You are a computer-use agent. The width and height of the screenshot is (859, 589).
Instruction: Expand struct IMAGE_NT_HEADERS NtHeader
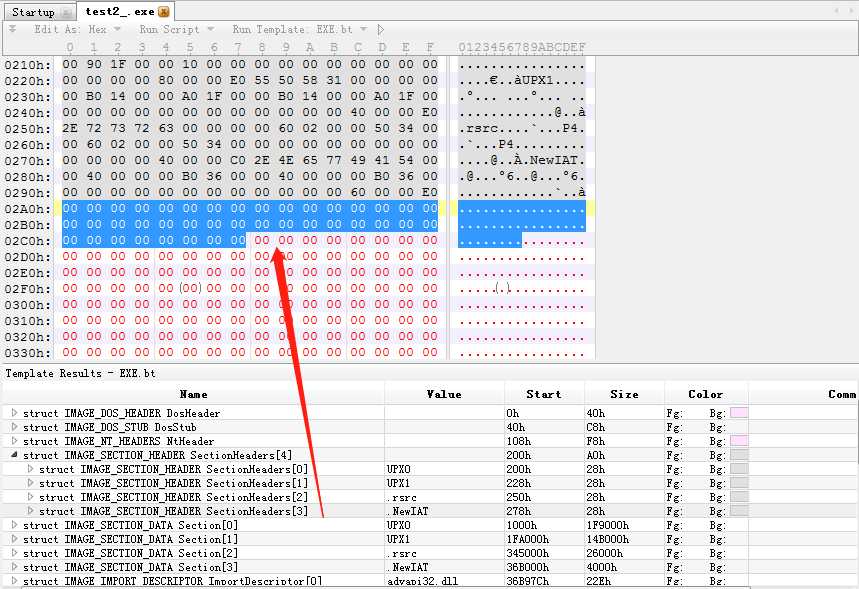14,441
